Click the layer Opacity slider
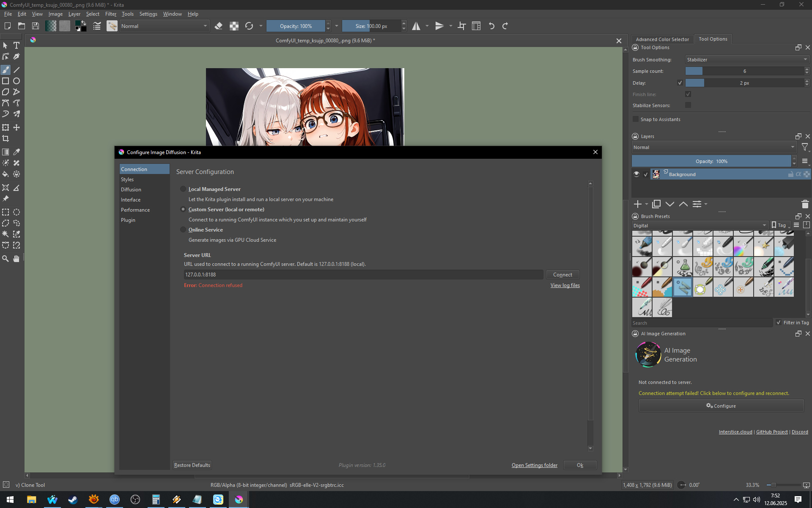 (x=711, y=161)
